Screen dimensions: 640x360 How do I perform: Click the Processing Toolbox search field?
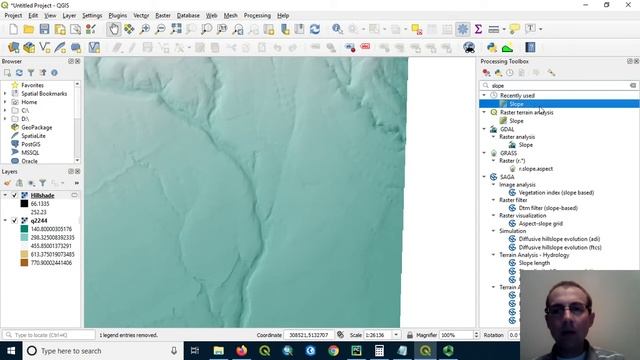559,85
